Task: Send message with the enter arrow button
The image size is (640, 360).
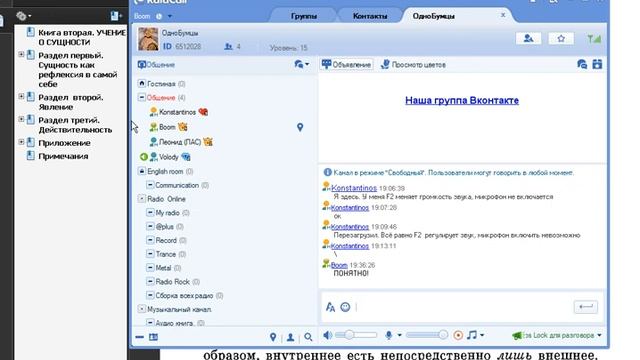Action: pyautogui.click(x=586, y=307)
